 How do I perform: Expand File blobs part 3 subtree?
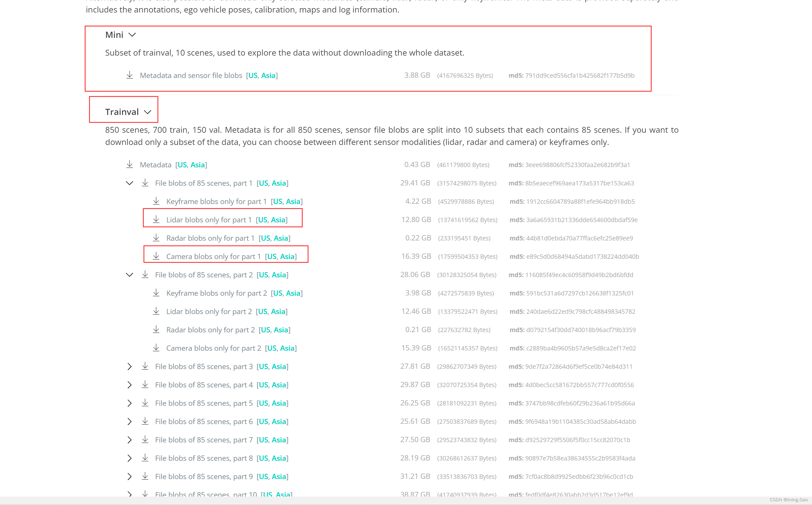(130, 366)
